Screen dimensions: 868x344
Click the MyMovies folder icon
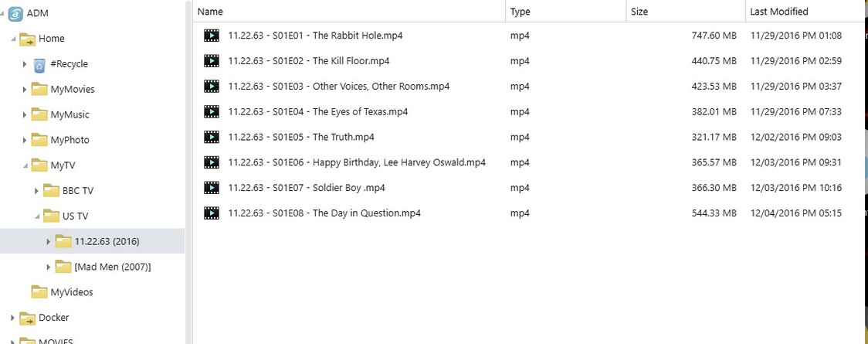point(39,89)
